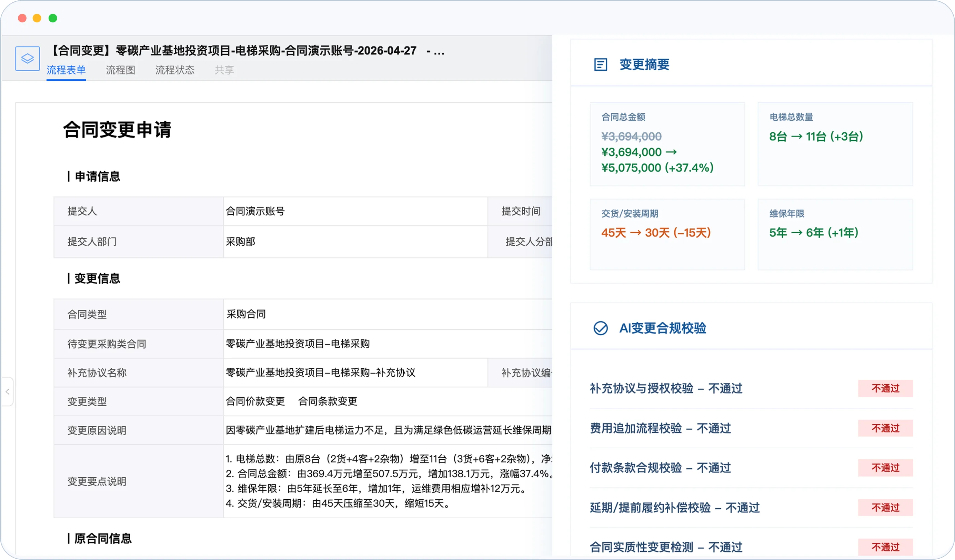
Task: Open the 流程状态 tab
Action: point(175,70)
